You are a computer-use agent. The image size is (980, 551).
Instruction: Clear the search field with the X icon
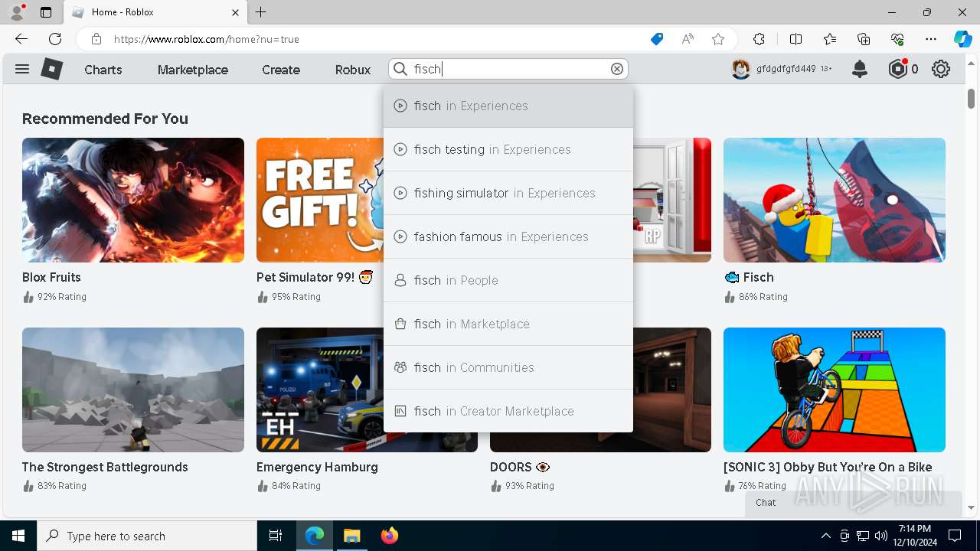click(617, 69)
